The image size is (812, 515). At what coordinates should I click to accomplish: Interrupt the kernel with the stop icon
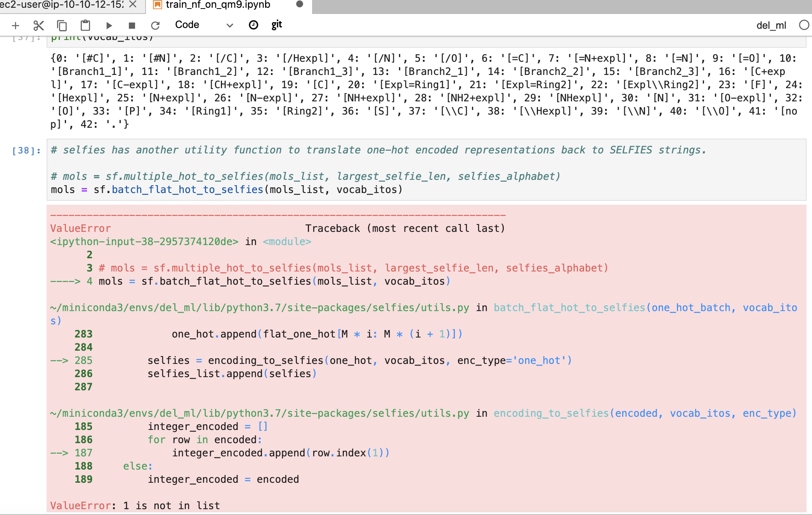pyautogui.click(x=132, y=24)
